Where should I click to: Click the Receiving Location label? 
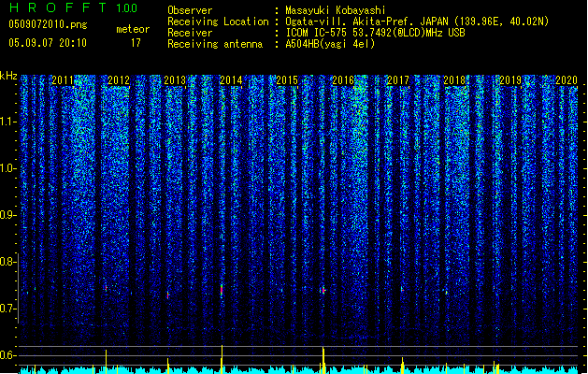[x=218, y=22]
